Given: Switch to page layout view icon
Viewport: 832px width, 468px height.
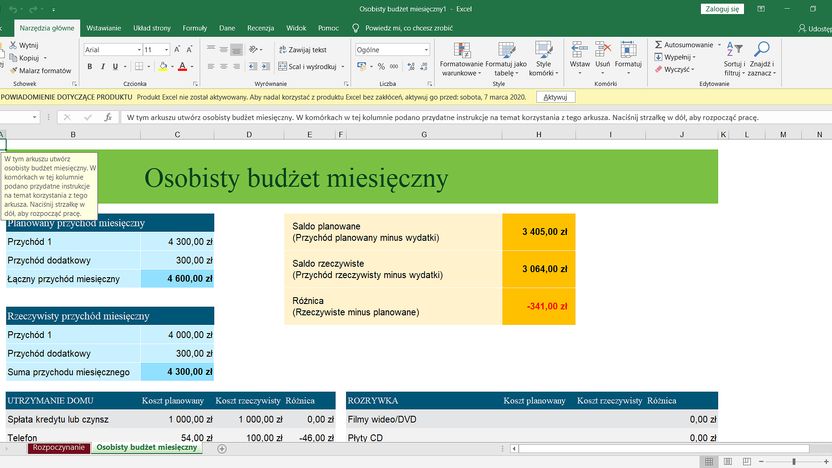Looking at the screenshot, I should [727, 462].
